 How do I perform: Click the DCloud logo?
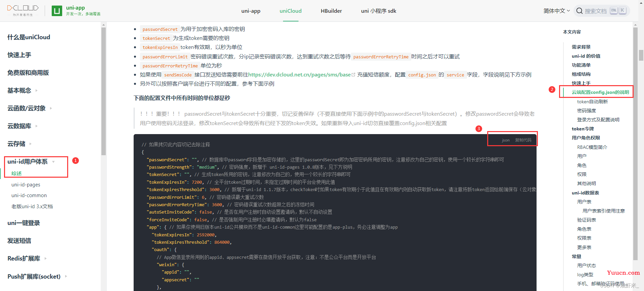[23, 10]
